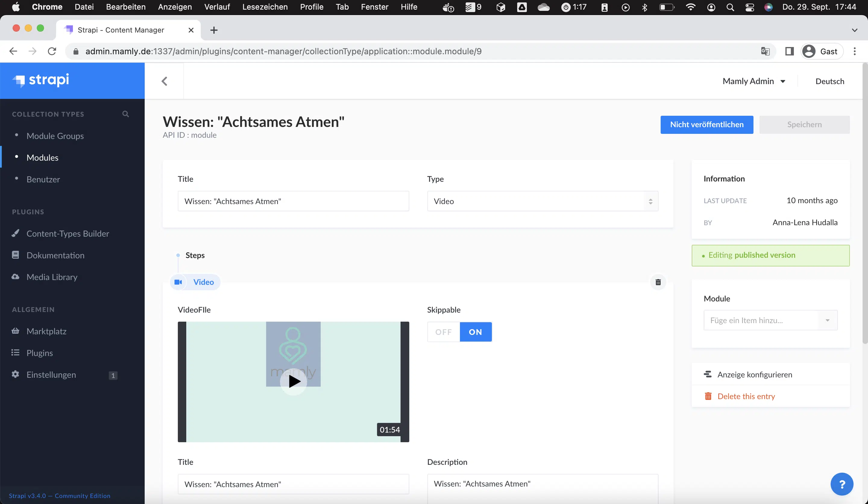Click Wi-Fi icon in menu bar

[x=690, y=7]
